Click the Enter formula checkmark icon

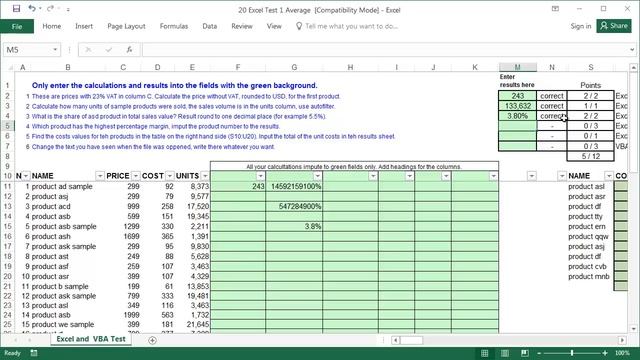[x=109, y=50]
